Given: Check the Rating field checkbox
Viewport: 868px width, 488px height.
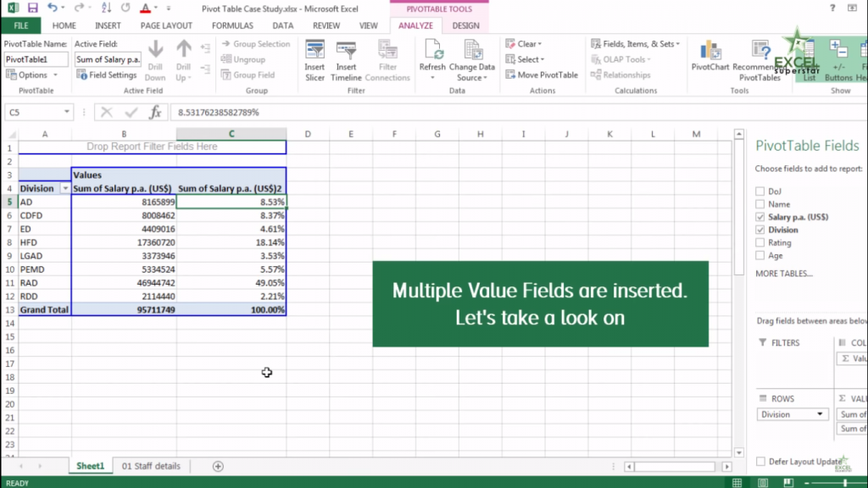Looking at the screenshot, I should tap(760, 242).
